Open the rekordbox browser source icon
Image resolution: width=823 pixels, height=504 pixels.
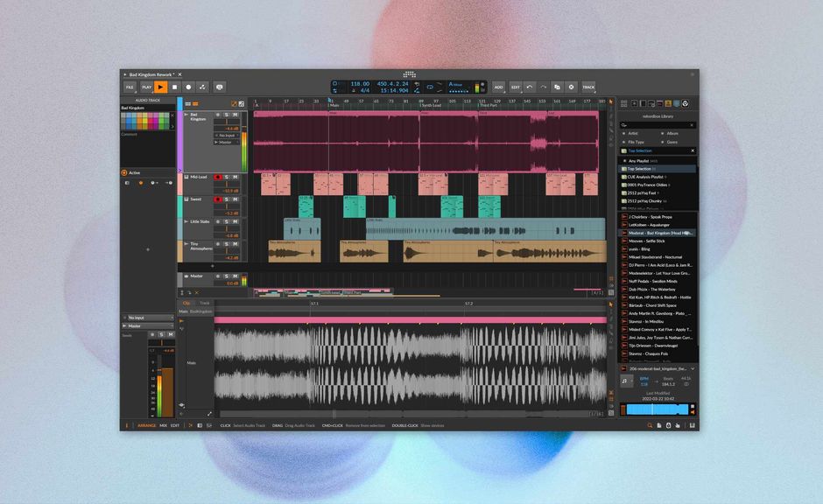[x=685, y=104]
